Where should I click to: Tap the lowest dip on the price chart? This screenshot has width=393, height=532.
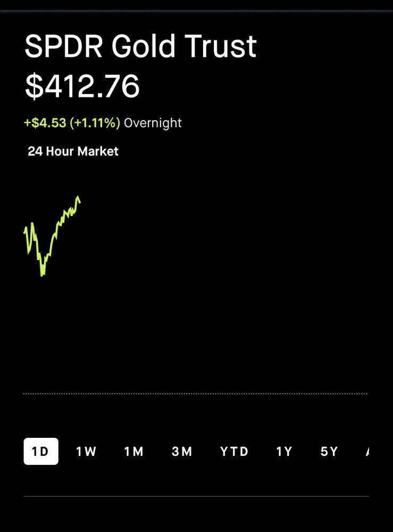click(42, 274)
